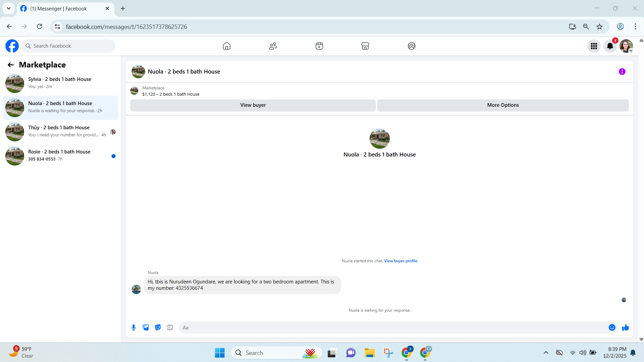Open conversation info purple icon
644x362 pixels.
(x=622, y=72)
